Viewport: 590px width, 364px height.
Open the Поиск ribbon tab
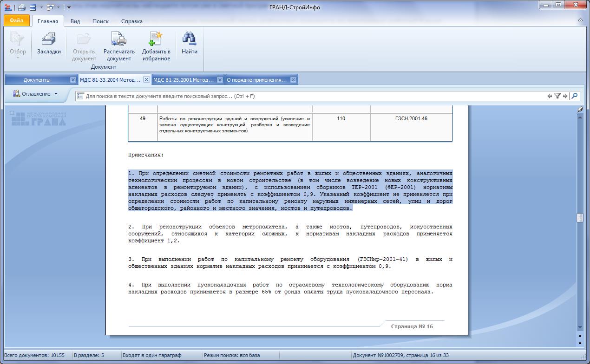pos(100,21)
